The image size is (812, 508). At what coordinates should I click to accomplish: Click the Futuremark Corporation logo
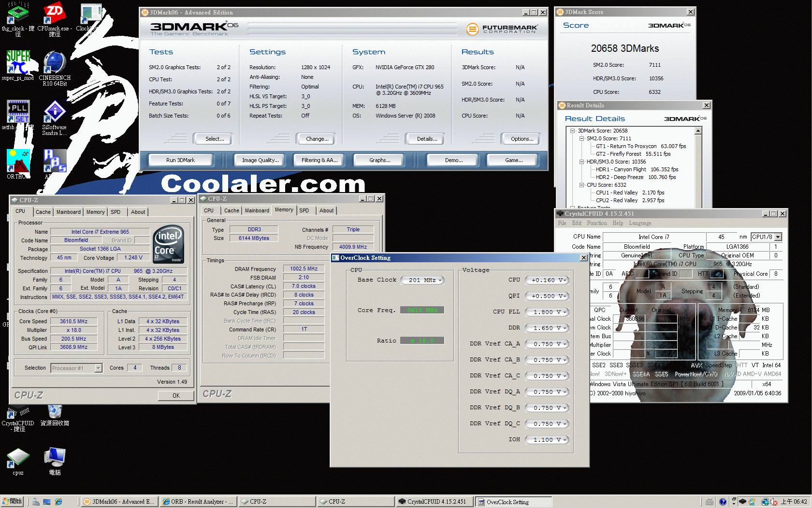(x=501, y=29)
